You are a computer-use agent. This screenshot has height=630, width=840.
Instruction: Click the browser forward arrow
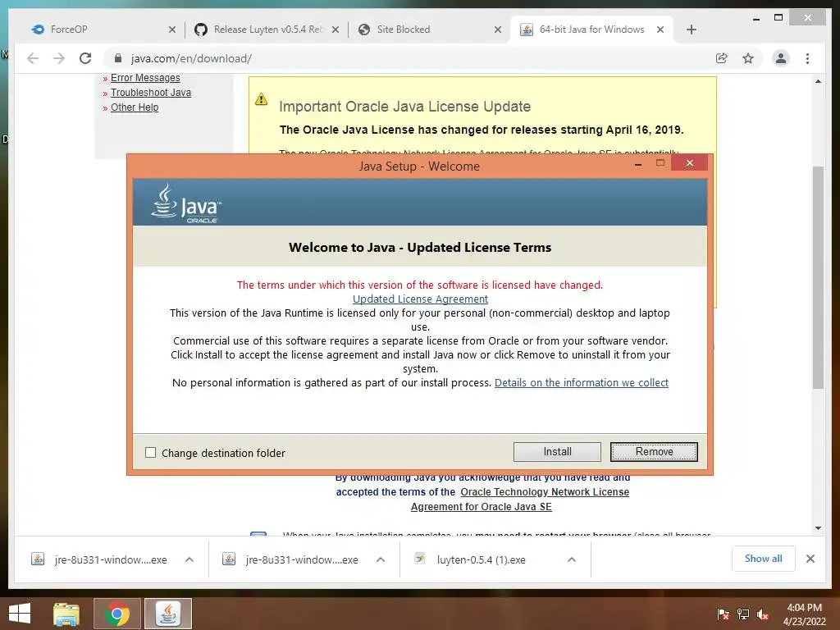pos(59,58)
